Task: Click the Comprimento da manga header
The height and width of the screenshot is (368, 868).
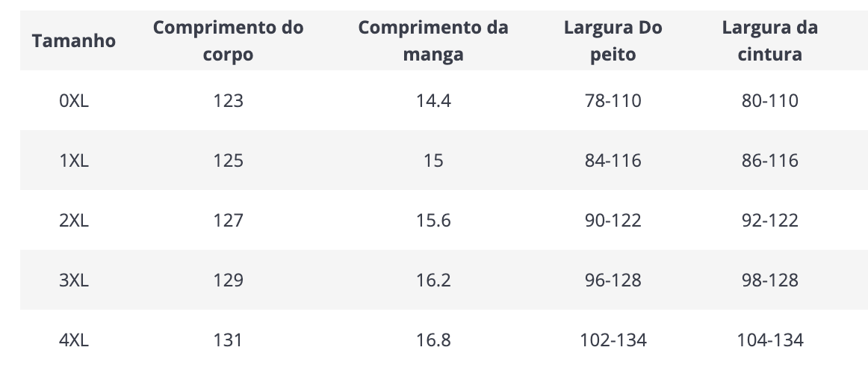Action: [x=433, y=40]
